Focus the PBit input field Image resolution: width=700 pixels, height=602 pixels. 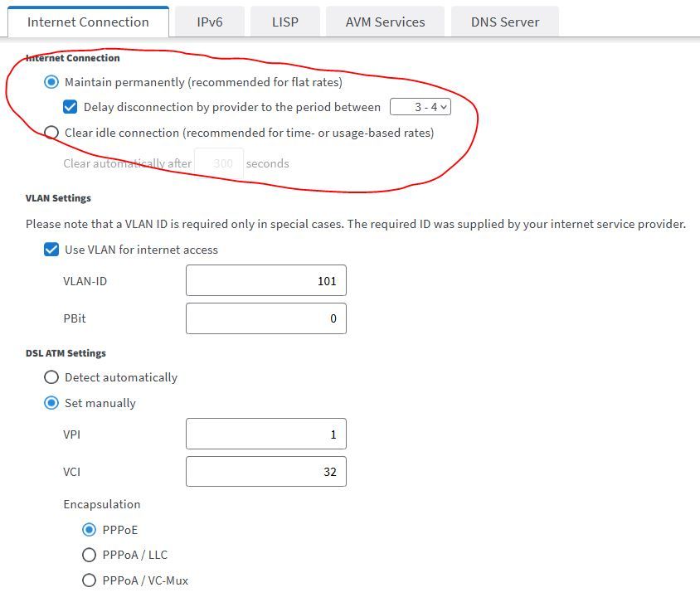265,318
